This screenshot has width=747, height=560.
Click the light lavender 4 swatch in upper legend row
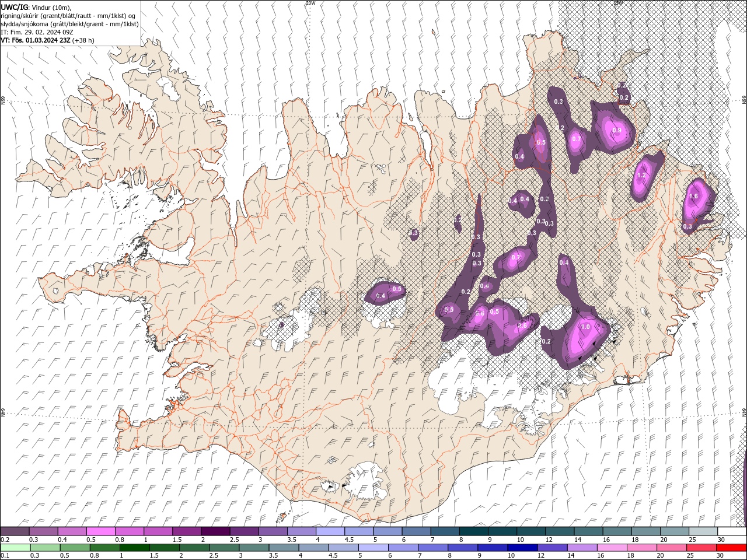point(330,531)
